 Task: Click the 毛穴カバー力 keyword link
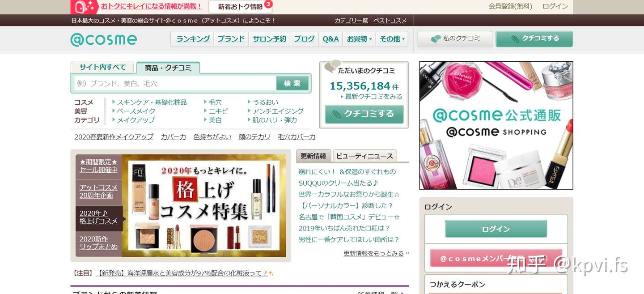click(297, 137)
